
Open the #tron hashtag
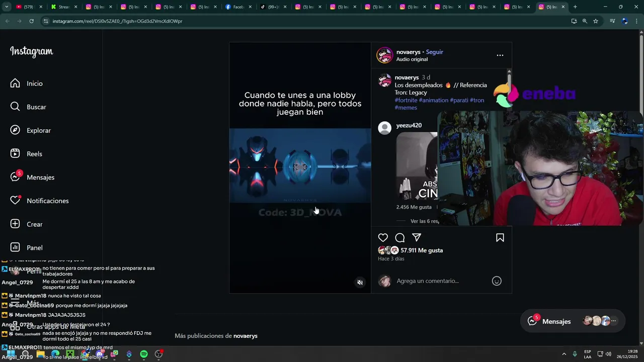click(x=477, y=100)
